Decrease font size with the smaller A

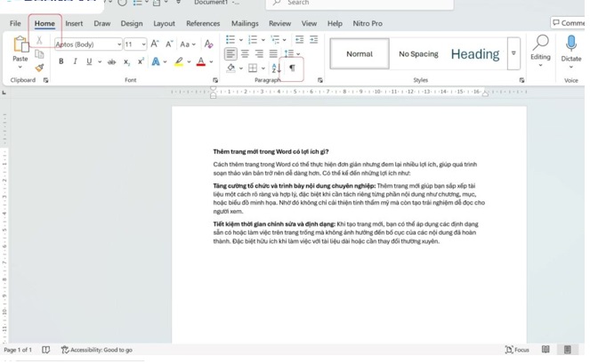pos(169,44)
